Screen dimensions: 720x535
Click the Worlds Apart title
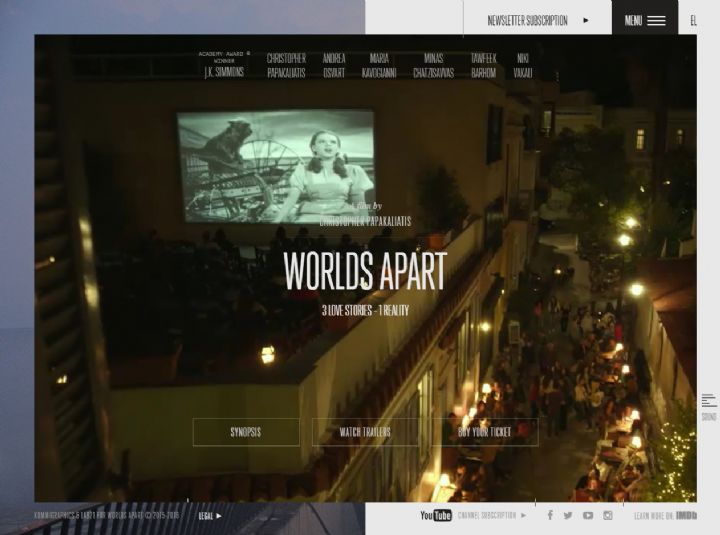pyautogui.click(x=365, y=271)
